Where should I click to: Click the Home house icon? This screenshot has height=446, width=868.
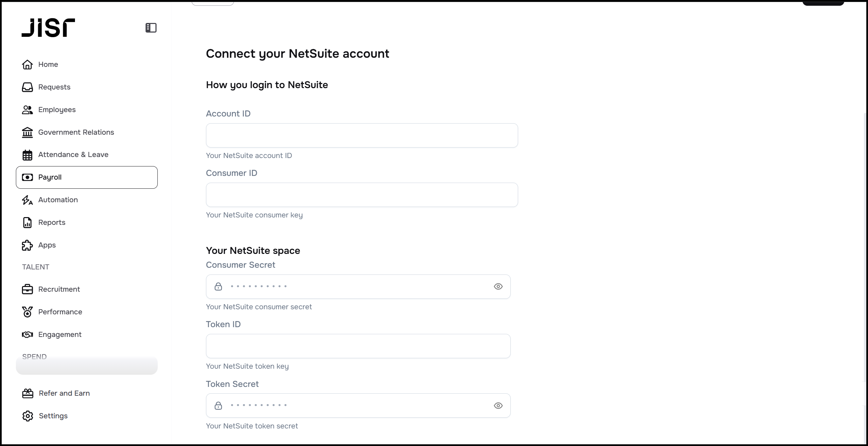click(27, 64)
